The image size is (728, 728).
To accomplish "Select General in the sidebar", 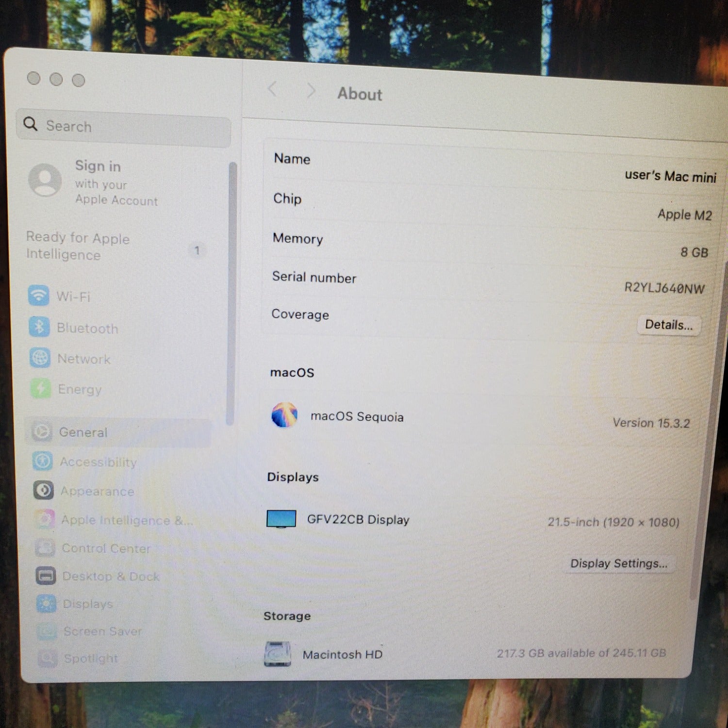I will point(83,432).
